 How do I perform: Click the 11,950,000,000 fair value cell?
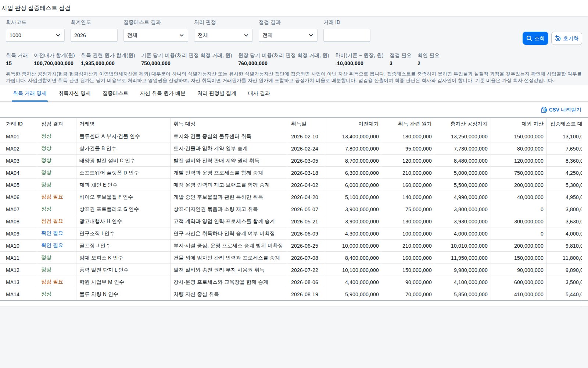tap(463, 258)
